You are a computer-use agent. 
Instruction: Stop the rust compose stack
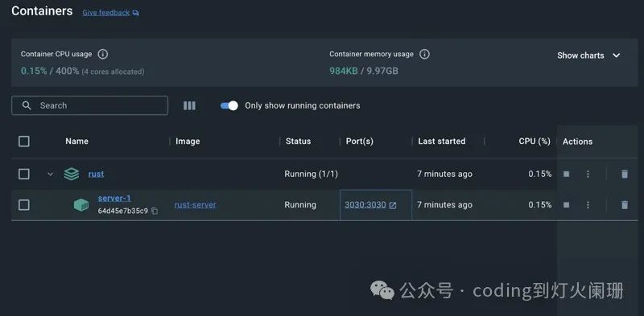[x=567, y=174]
